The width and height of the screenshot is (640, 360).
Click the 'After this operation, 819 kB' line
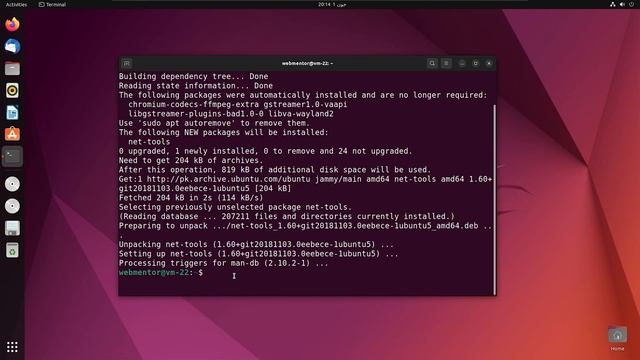pos(275,170)
